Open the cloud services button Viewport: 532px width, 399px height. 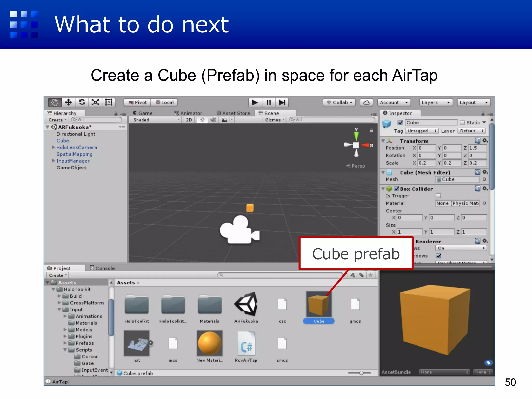point(366,103)
